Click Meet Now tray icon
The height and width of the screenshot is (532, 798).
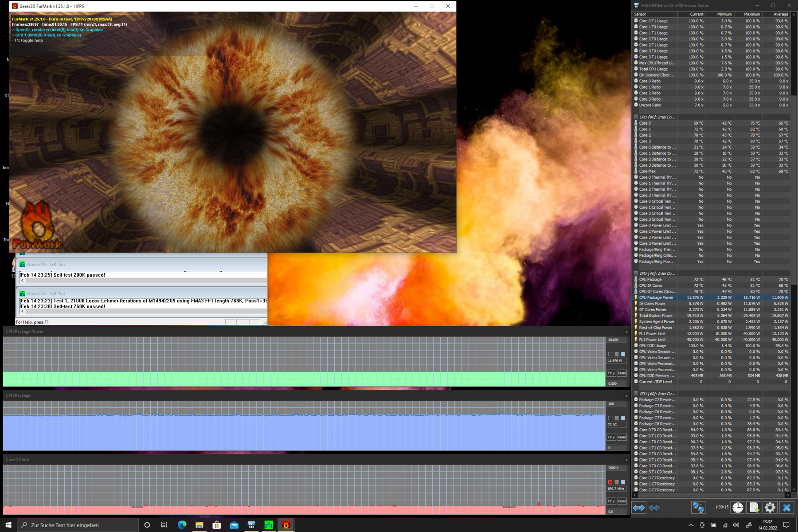coord(702,525)
